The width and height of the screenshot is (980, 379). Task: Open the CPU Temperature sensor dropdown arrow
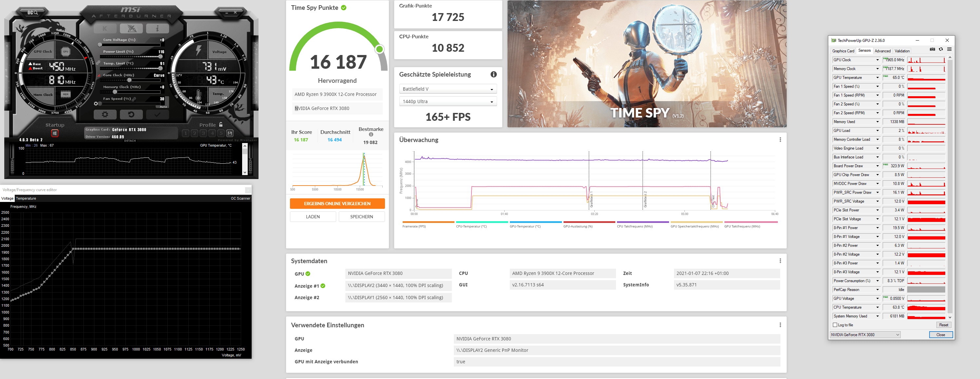point(877,307)
